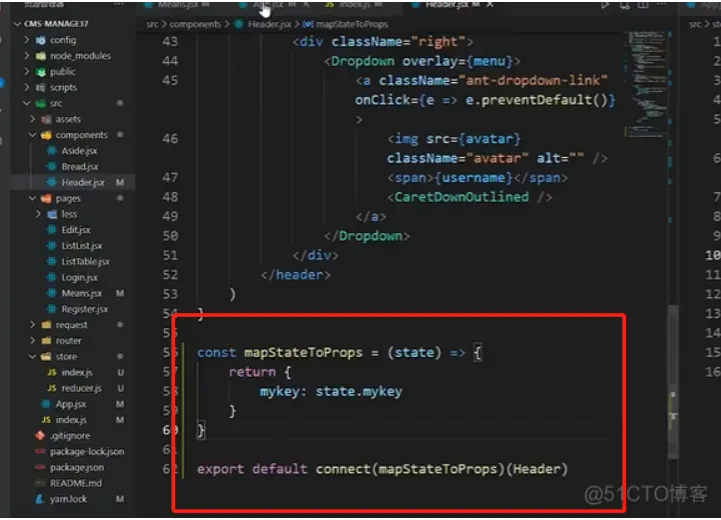Click the src folder icon
This screenshot has width=721, height=520.
coord(40,103)
